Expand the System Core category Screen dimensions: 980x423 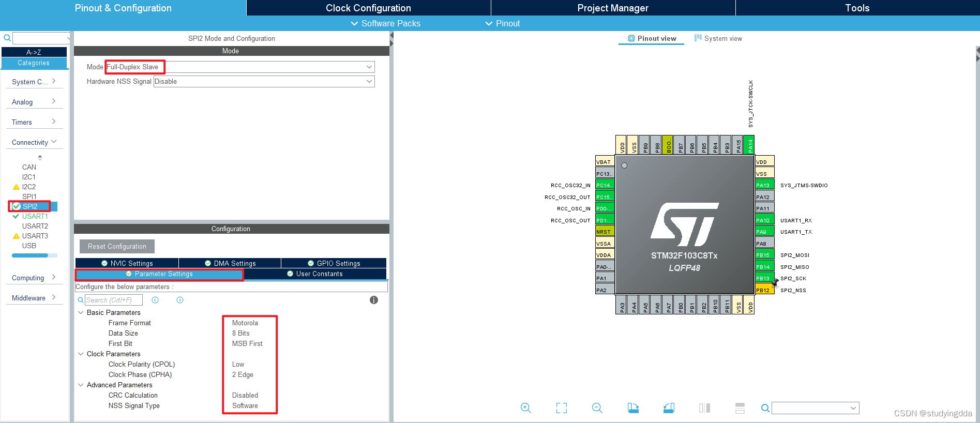coord(34,82)
